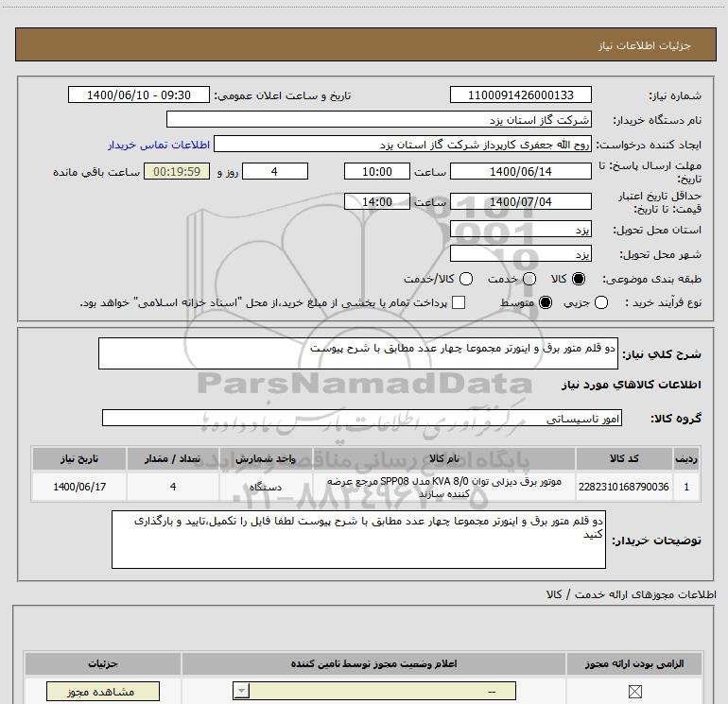
Task: Click product code 2282310168790036 cell
Action: pos(624,487)
